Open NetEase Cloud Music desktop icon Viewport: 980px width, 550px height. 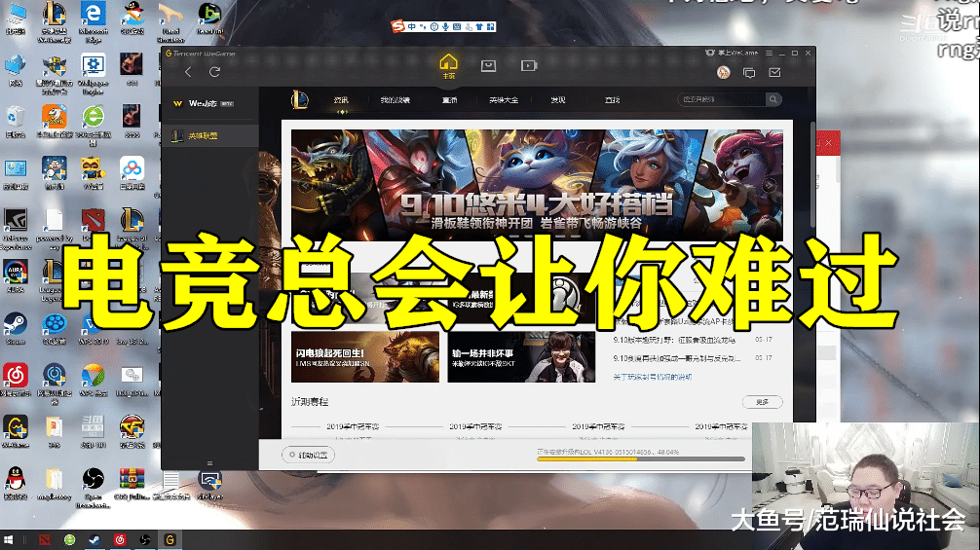[x=16, y=380]
